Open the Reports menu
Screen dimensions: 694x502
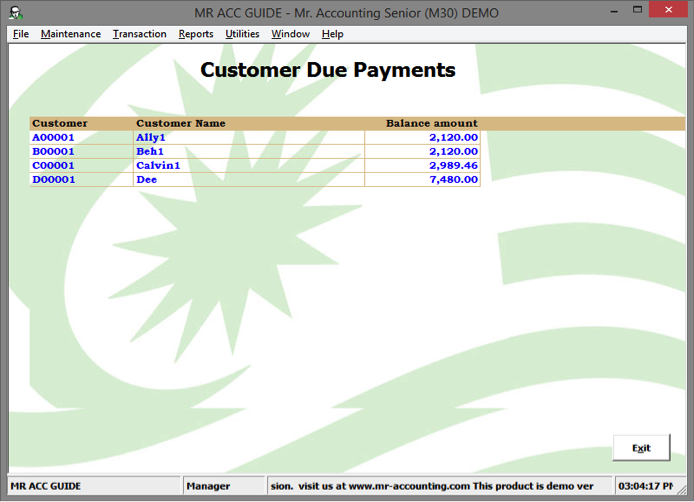[x=196, y=34]
